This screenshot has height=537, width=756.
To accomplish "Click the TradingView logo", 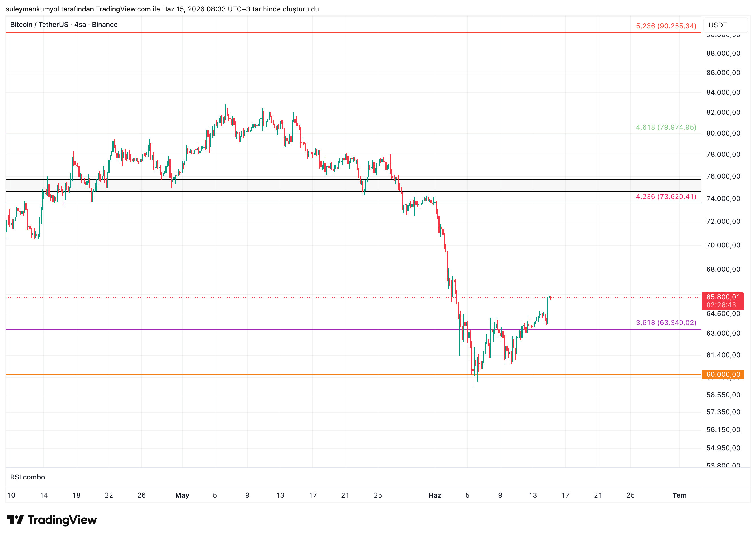I will coord(52,520).
